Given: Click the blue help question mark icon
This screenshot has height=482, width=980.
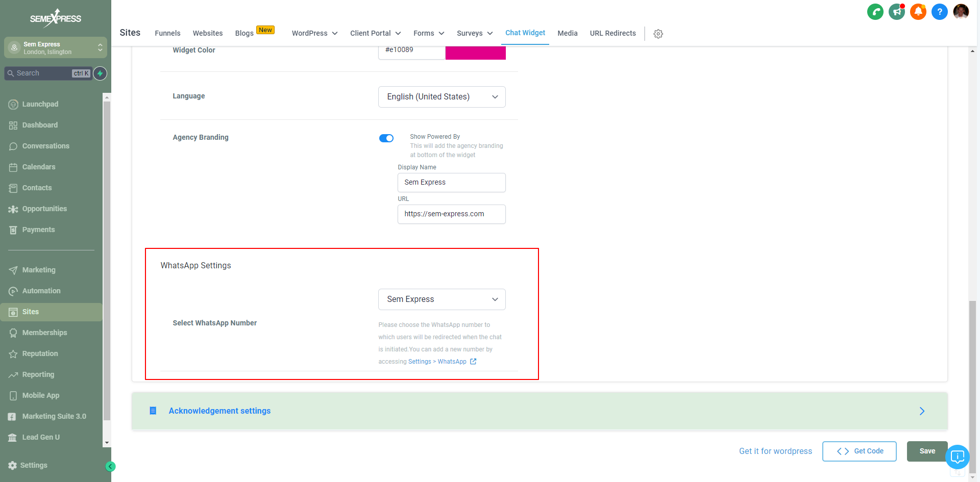Looking at the screenshot, I should pos(939,12).
